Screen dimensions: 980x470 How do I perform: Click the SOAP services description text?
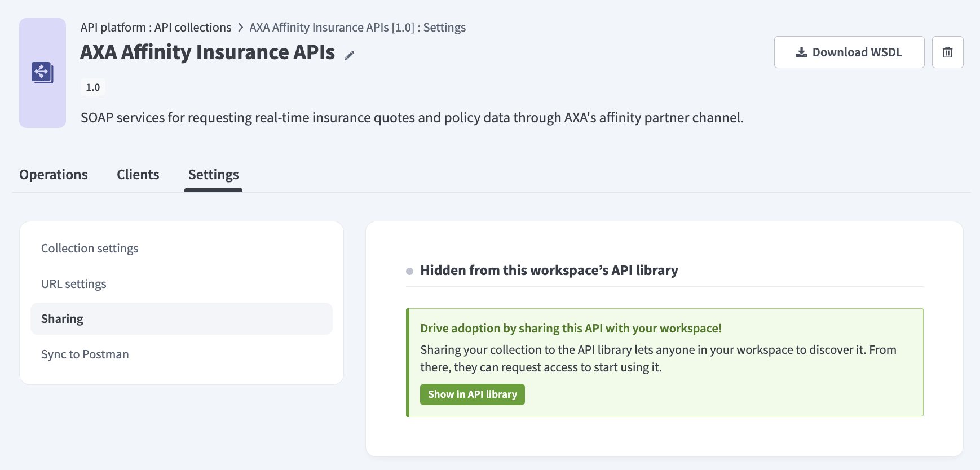point(412,118)
